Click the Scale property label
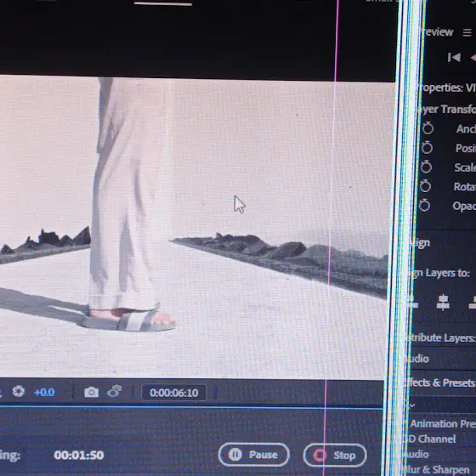 465,167
